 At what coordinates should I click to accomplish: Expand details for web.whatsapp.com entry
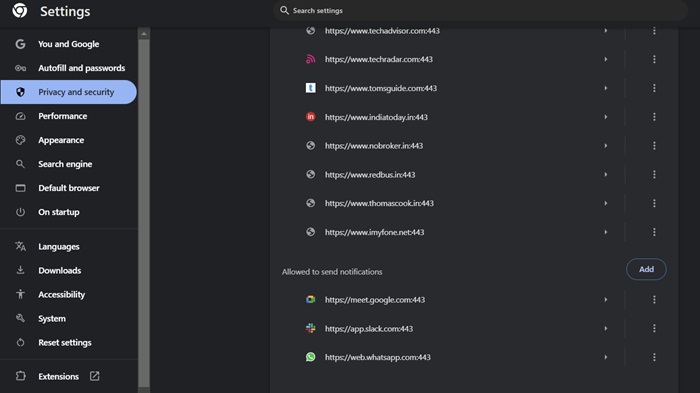(606, 357)
